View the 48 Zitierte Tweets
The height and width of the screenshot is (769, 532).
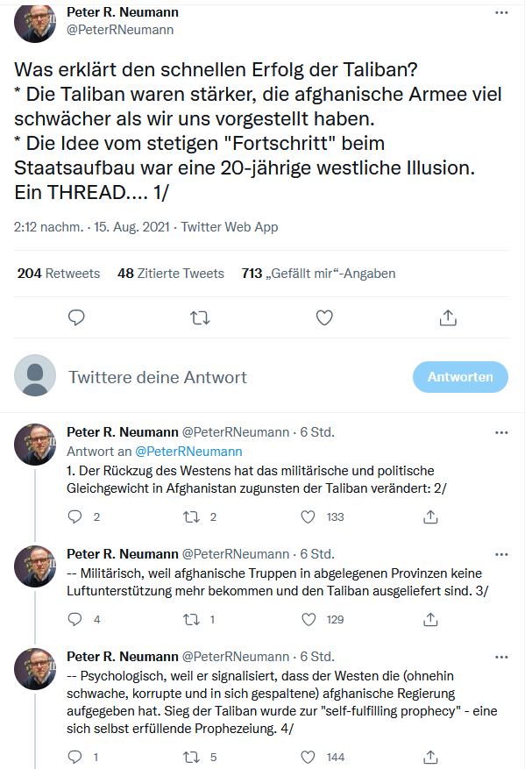[x=170, y=274]
